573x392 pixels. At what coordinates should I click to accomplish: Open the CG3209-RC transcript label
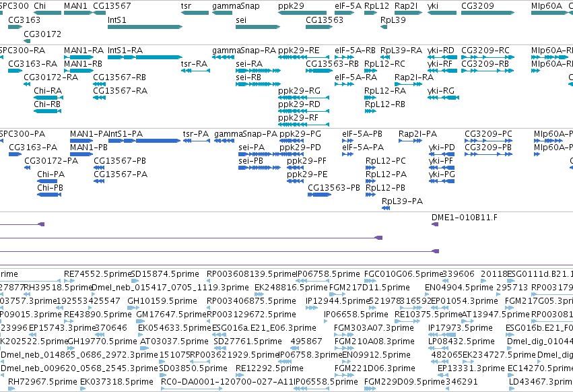tap(485, 50)
